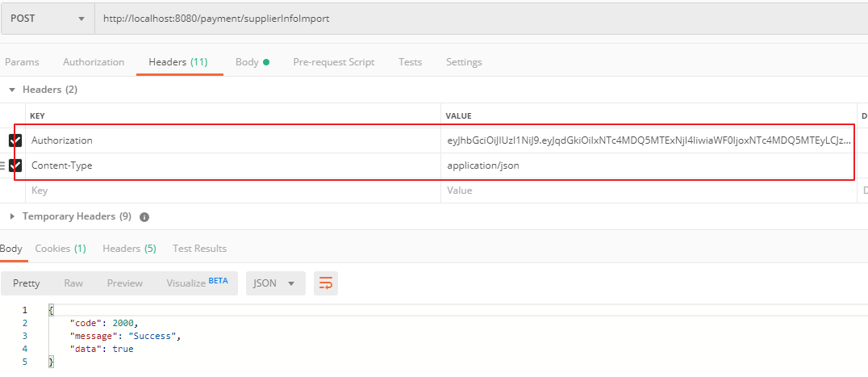Click the green dot on Body tab

coord(266,62)
